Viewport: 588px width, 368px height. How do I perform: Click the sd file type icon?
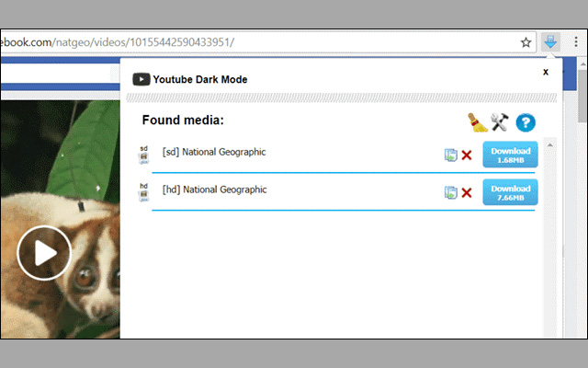click(144, 154)
